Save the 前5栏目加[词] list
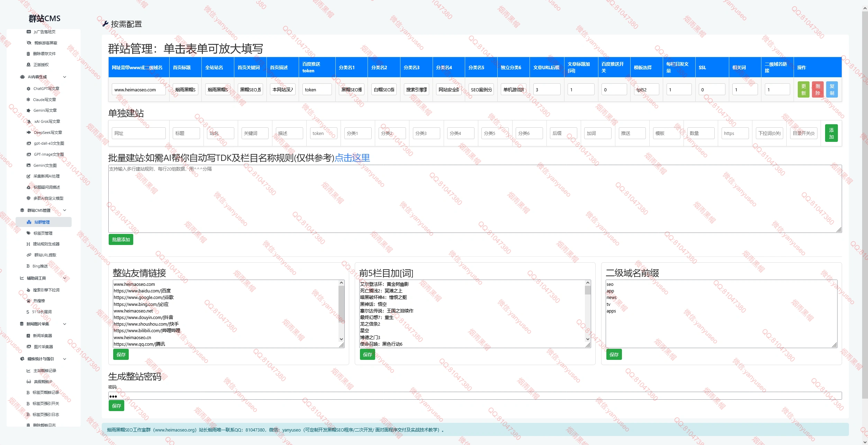 click(x=367, y=355)
